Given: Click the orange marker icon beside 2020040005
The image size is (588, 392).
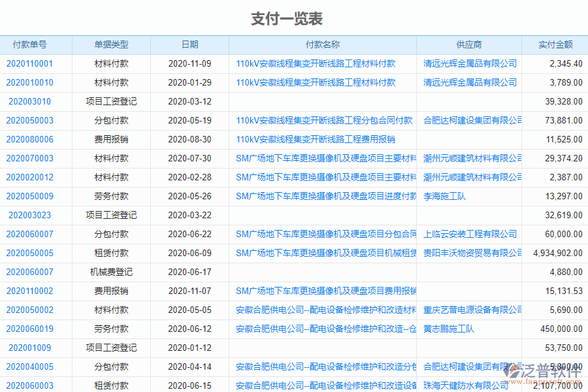Looking at the screenshot, I should click(x=7, y=367).
